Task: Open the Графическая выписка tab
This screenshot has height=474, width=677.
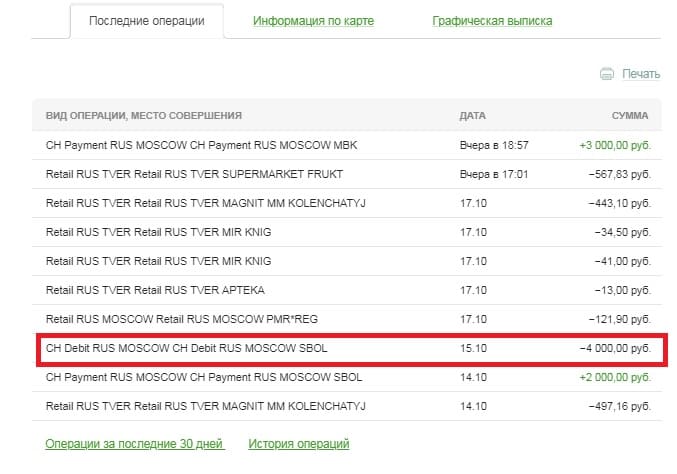Action: tap(491, 21)
